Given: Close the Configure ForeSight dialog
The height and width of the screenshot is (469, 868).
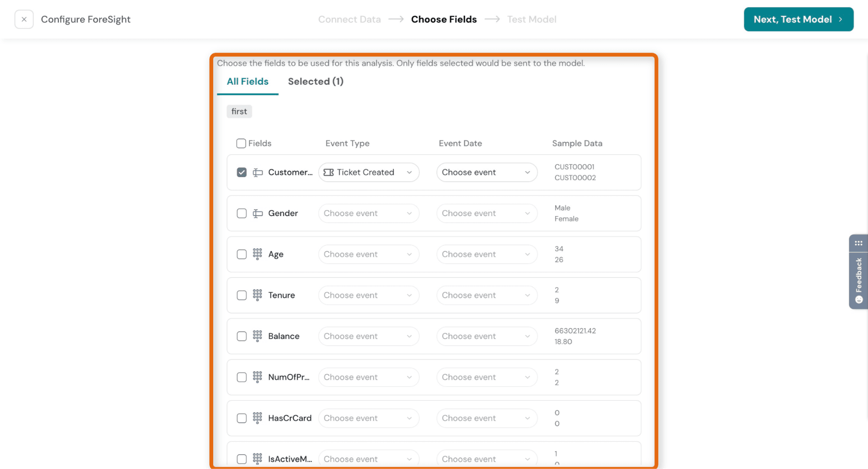Looking at the screenshot, I should coord(24,19).
